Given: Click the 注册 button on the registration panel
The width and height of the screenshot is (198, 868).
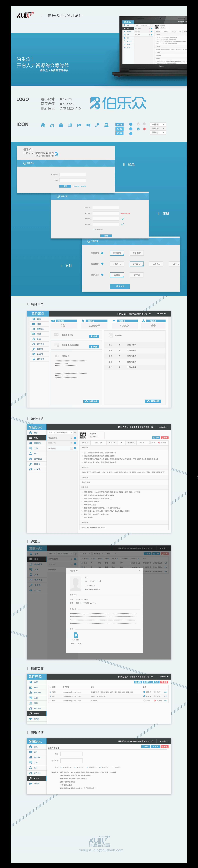Looking at the screenshot, I should pos(106,236).
